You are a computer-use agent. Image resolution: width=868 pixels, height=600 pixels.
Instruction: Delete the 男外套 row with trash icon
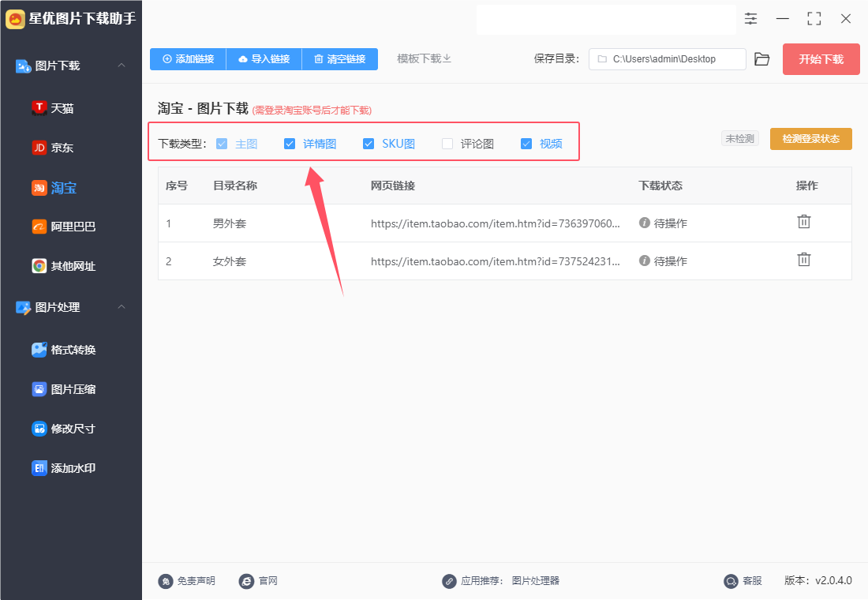coord(804,222)
